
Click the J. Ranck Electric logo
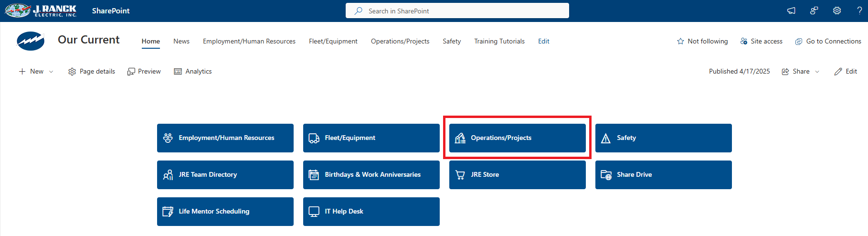coord(41,11)
